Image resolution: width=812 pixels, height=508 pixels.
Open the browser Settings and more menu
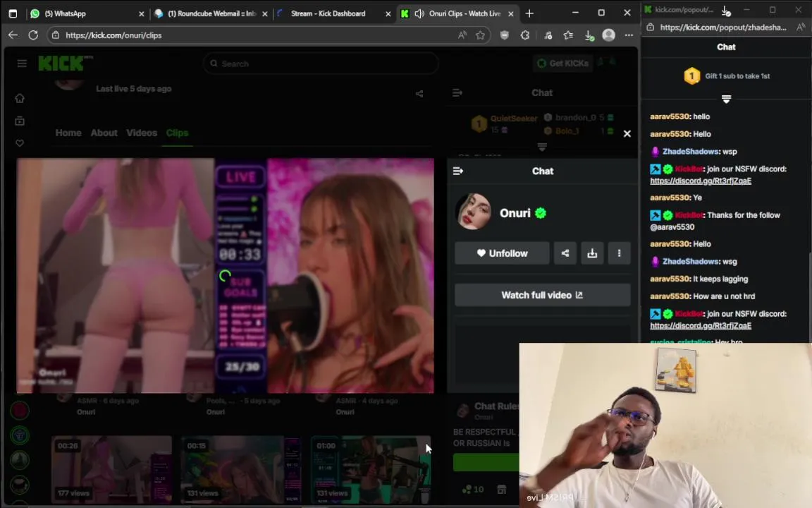point(629,35)
